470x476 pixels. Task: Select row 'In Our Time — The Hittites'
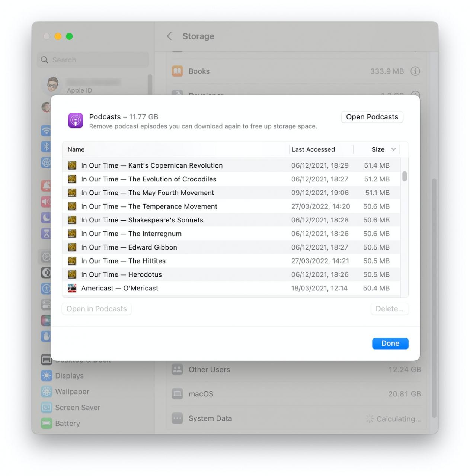pyautogui.click(x=231, y=261)
